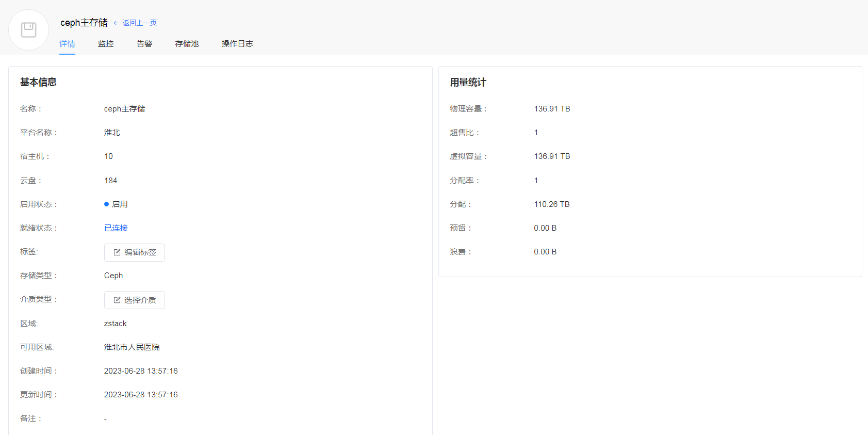Click the 更新时间 value 2023-06-28 13:57:16
This screenshot has height=435, width=868.
point(141,395)
